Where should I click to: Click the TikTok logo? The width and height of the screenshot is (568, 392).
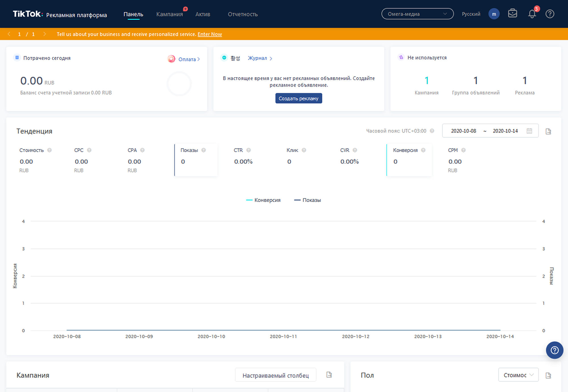tap(28, 14)
